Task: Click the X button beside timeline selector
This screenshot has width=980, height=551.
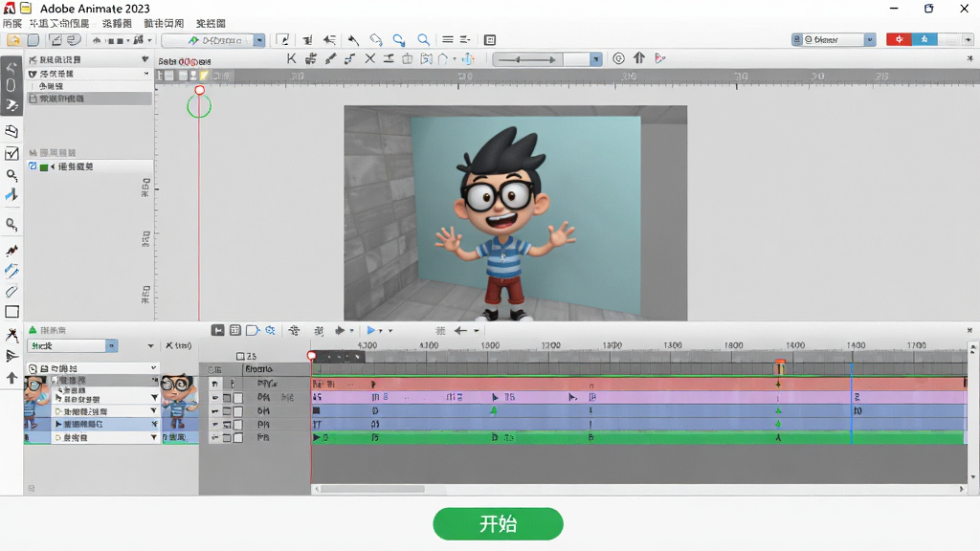Action: click(168, 345)
